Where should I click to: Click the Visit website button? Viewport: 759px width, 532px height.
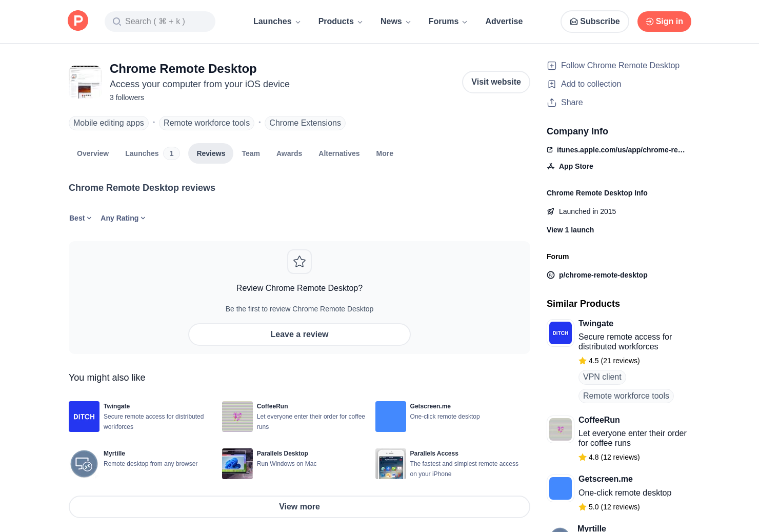tap(496, 82)
